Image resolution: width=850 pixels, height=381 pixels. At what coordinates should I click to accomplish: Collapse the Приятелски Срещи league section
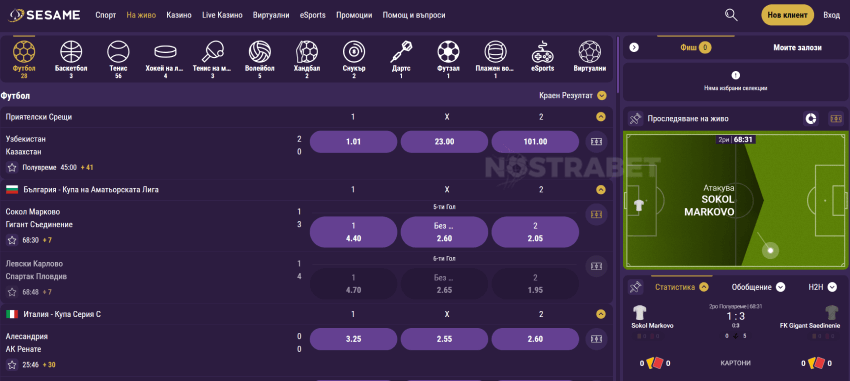tap(601, 117)
